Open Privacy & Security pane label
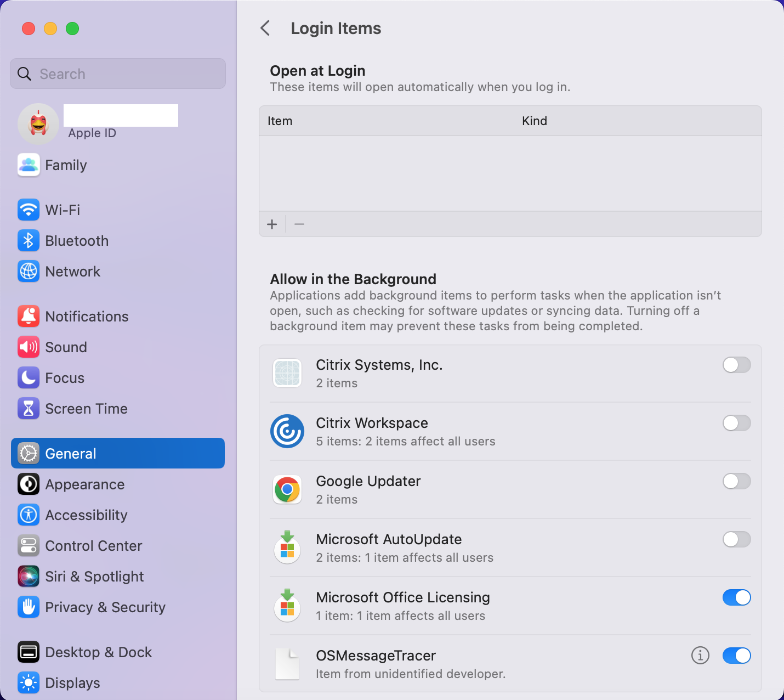 [x=105, y=607]
